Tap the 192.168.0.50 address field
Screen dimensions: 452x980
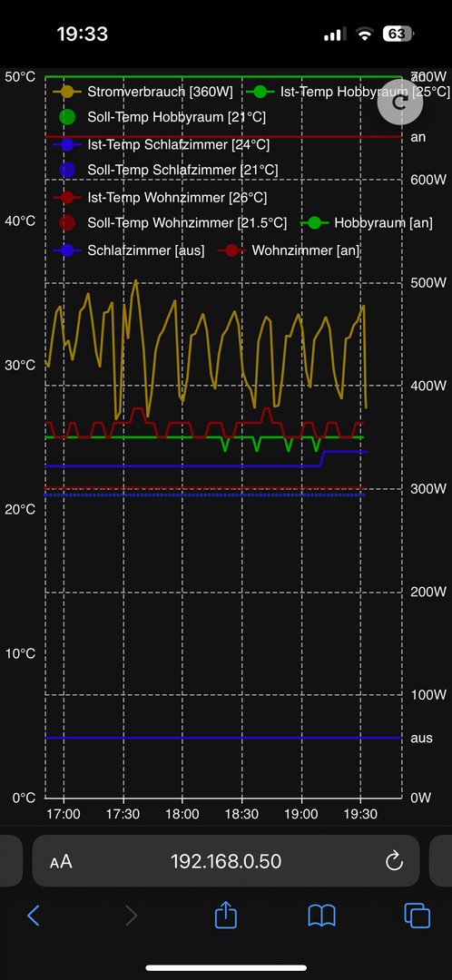pos(226,861)
